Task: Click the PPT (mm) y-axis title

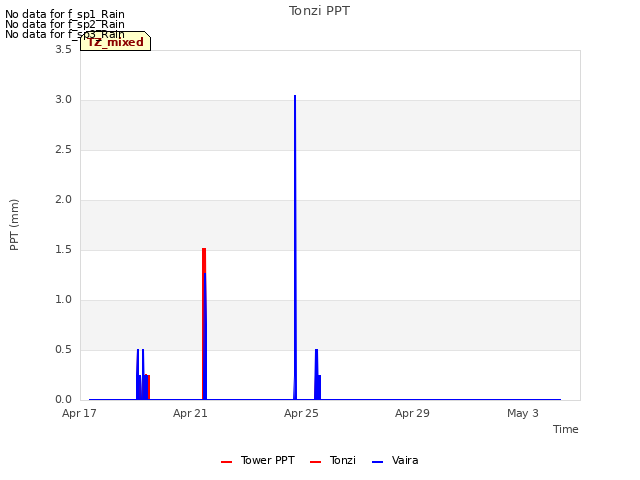Action: coord(14,225)
